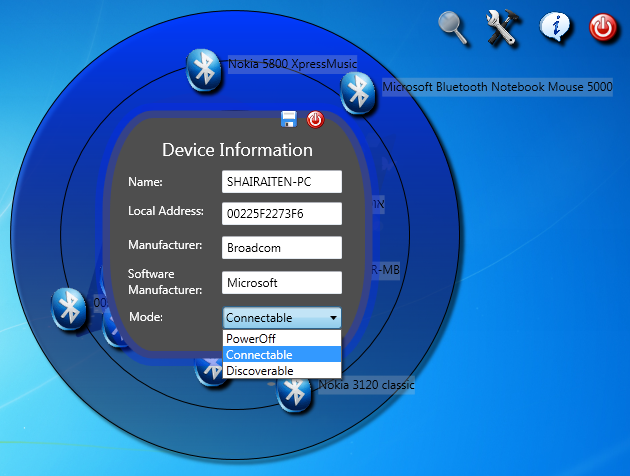Click the Nokia 5800 XpressMusic label
Image resolution: width=630 pixels, height=476 pixels.
[x=292, y=64]
